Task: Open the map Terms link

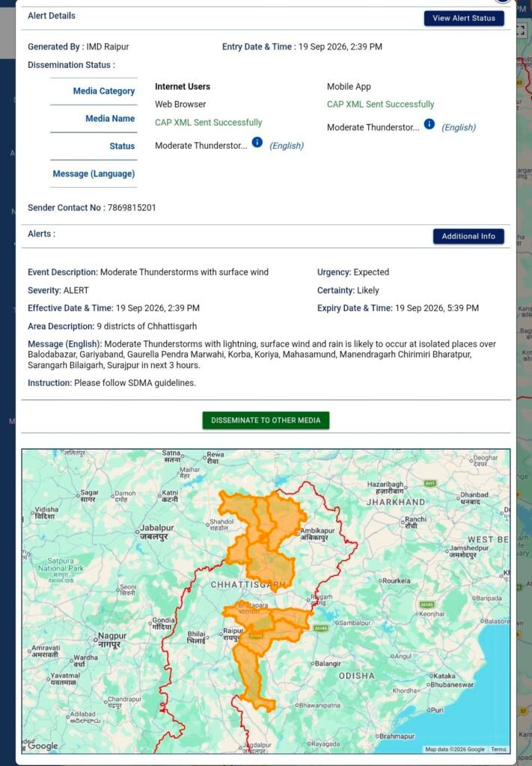Action: [x=498, y=749]
